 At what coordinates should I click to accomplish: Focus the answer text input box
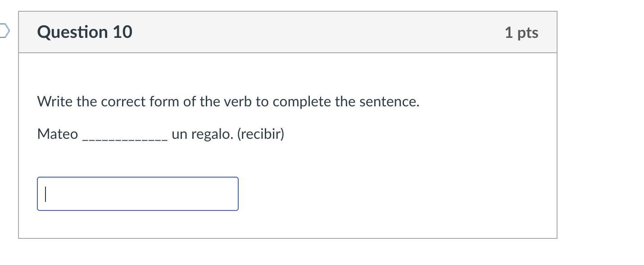coord(137,194)
